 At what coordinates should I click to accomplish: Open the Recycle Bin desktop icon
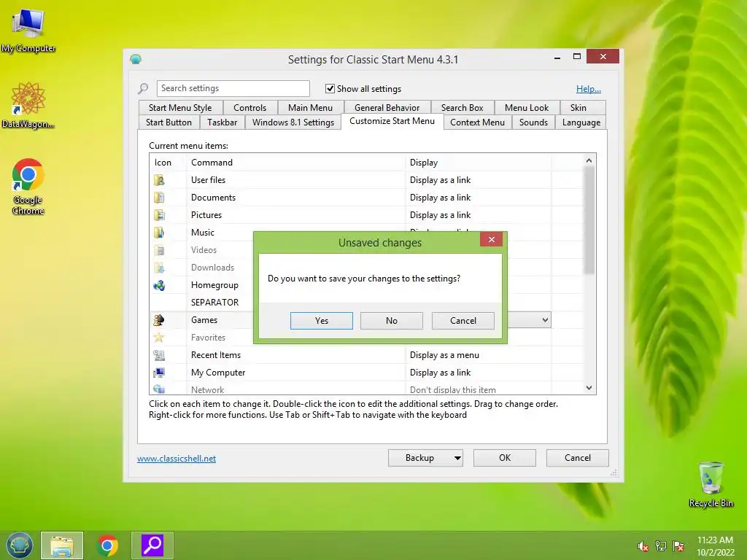point(711,484)
